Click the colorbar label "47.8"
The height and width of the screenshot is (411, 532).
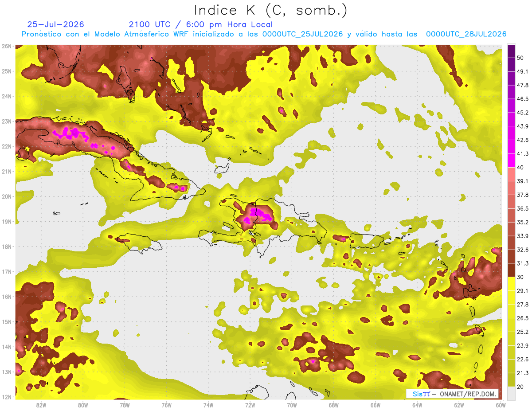pyautogui.click(x=523, y=85)
